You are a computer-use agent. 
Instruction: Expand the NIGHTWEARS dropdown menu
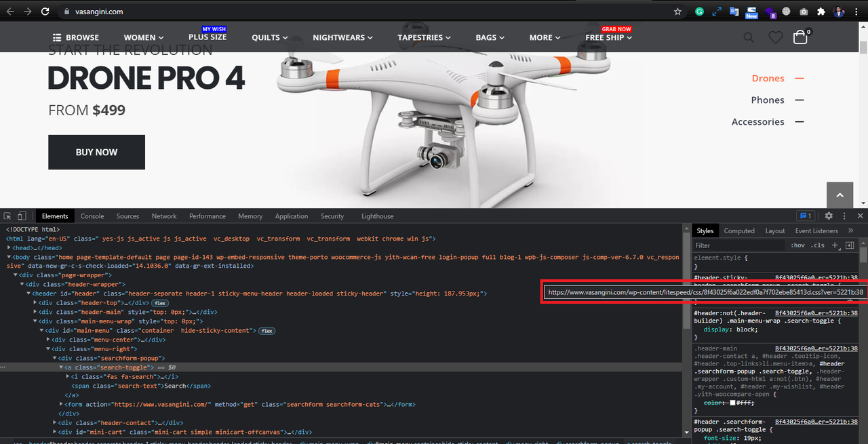point(343,37)
